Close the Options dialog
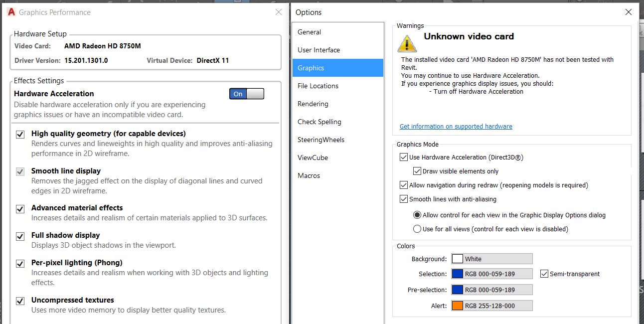Screen dimensions: 644x324 628,12
